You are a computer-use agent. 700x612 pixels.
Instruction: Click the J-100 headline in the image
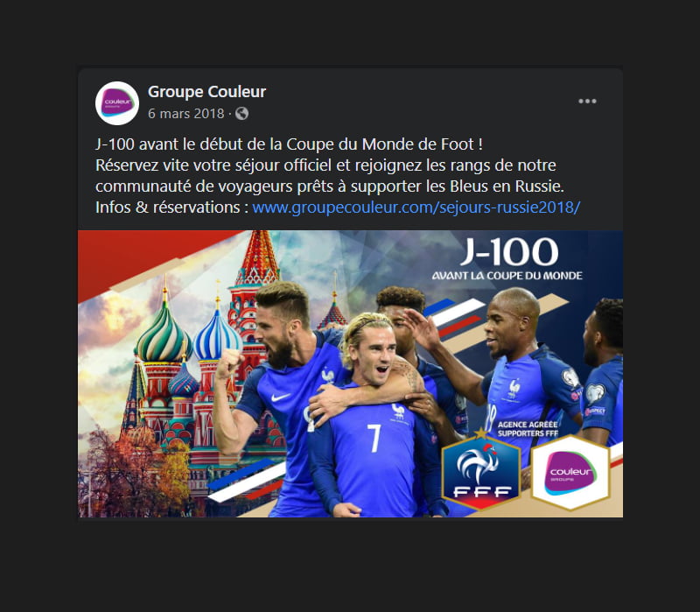coord(509,251)
